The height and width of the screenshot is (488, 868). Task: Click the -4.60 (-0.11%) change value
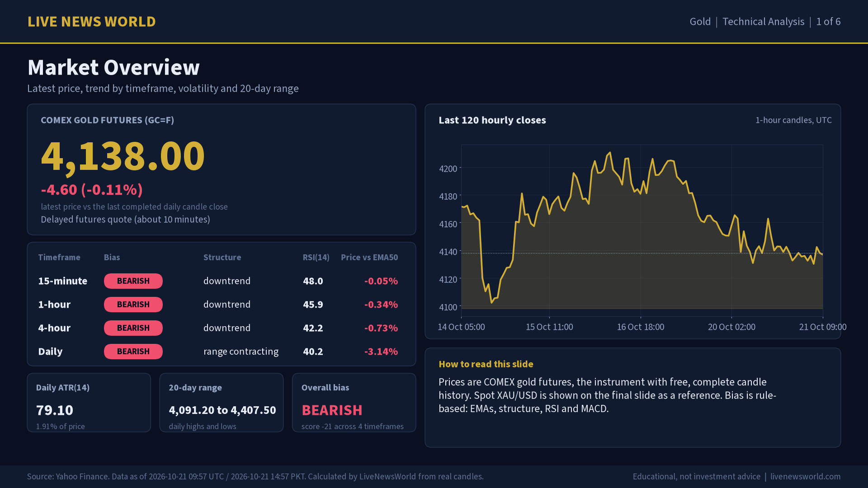click(92, 190)
